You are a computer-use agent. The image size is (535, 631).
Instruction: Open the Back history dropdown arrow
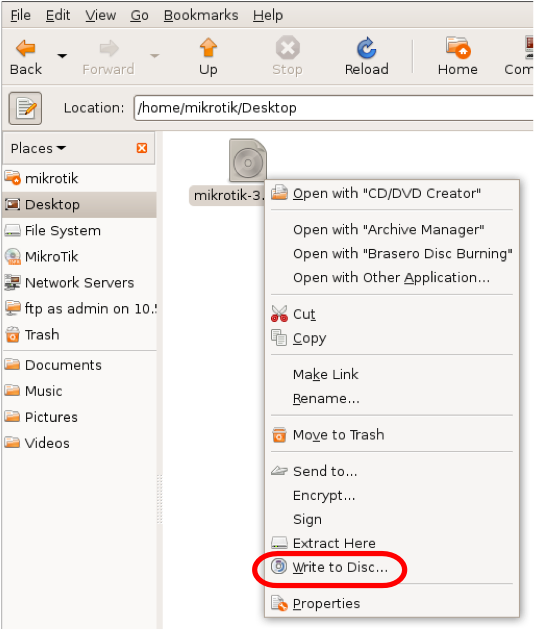coord(62,56)
